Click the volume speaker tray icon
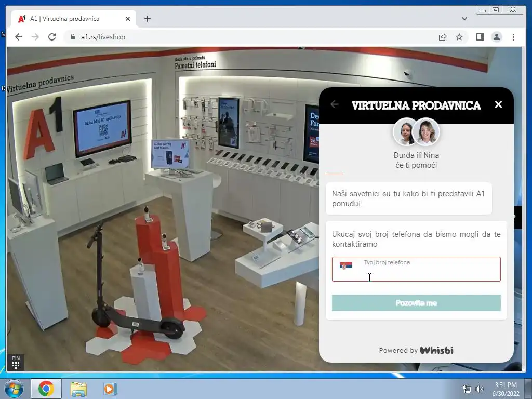Image resolution: width=532 pixels, height=399 pixels. (479, 389)
